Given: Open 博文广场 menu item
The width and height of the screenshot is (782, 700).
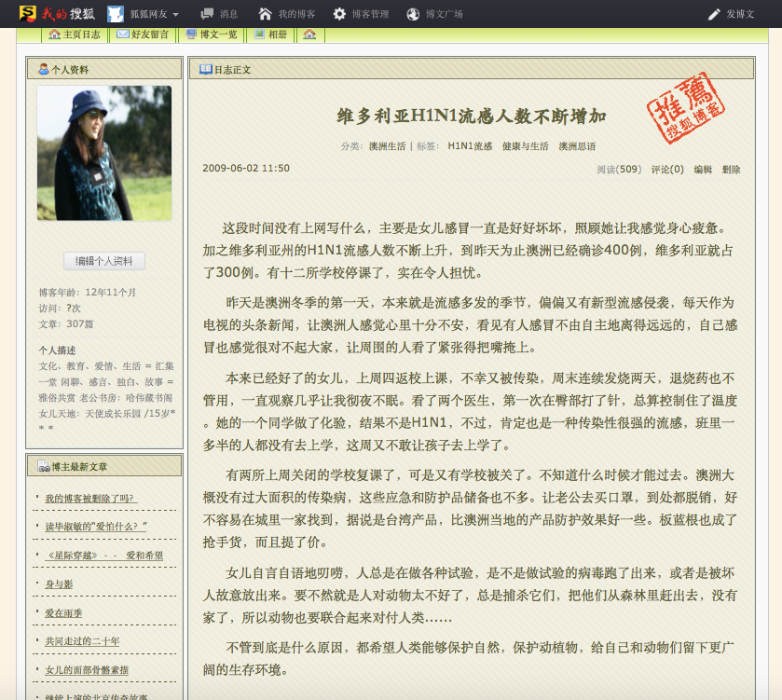Looking at the screenshot, I should tap(445, 14).
